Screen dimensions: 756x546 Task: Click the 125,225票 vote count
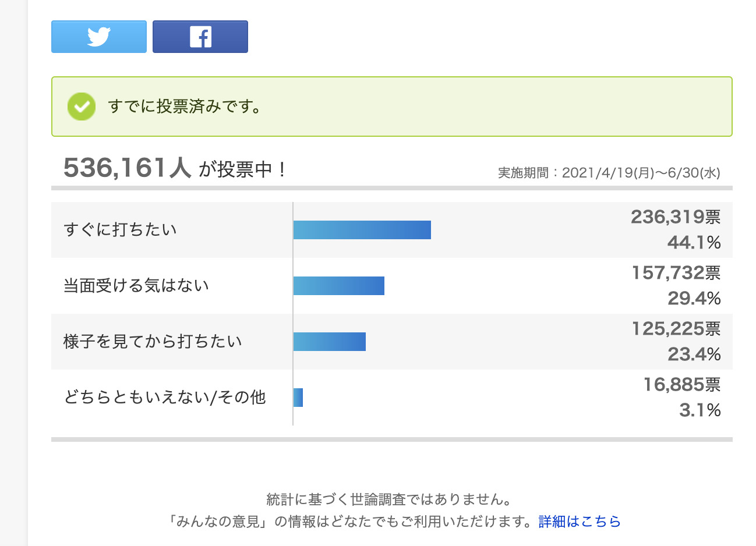[676, 329]
